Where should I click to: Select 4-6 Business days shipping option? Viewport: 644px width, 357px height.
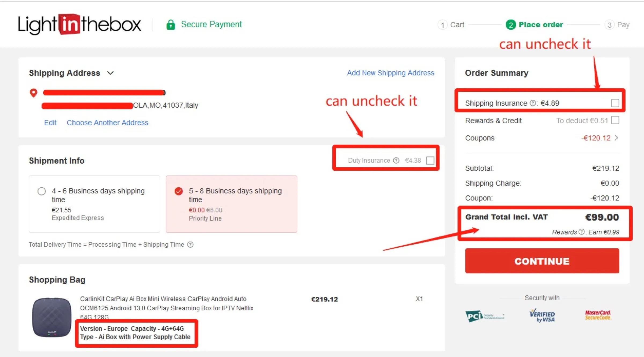tap(42, 191)
